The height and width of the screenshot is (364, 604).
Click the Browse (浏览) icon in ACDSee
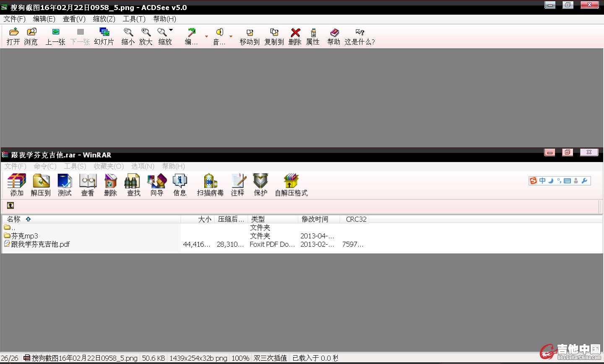click(31, 32)
